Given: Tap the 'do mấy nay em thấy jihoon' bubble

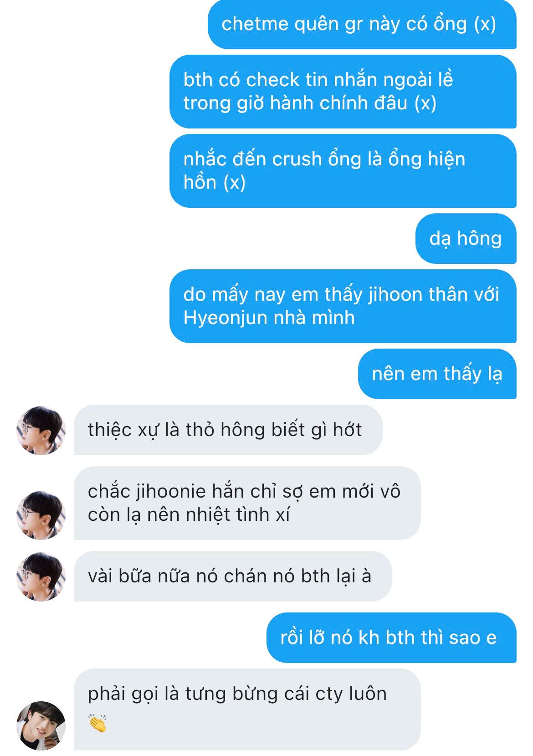Looking at the screenshot, I should [343, 306].
